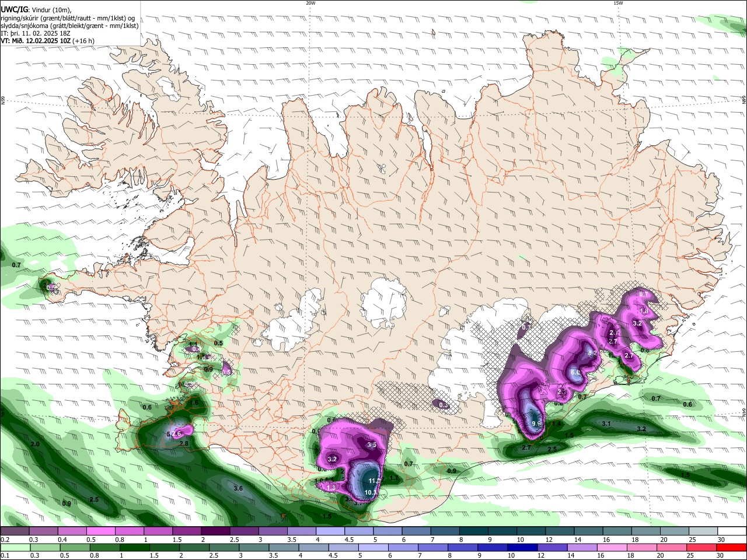Click the '3.6' rain value offshore southwest

pos(238,488)
